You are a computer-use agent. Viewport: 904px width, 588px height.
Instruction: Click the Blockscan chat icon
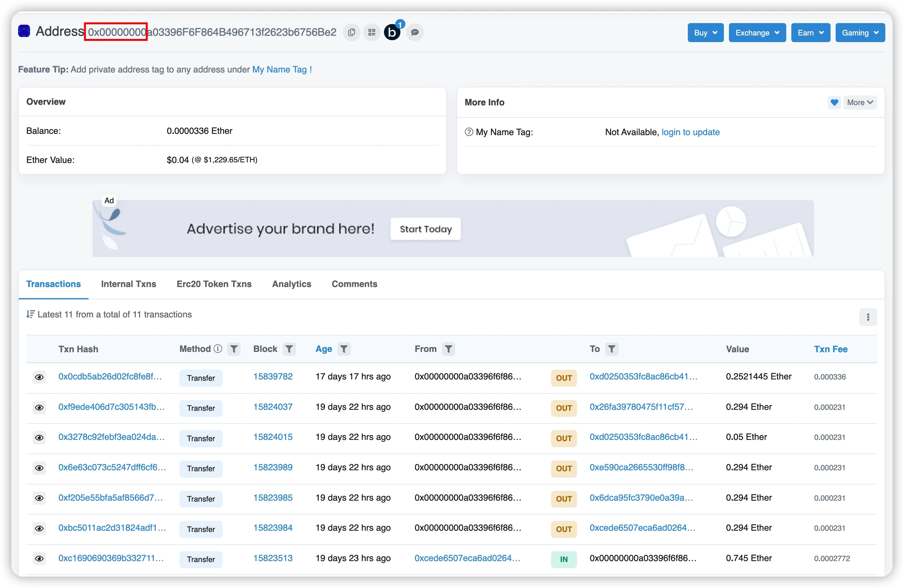pyautogui.click(x=414, y=32)
